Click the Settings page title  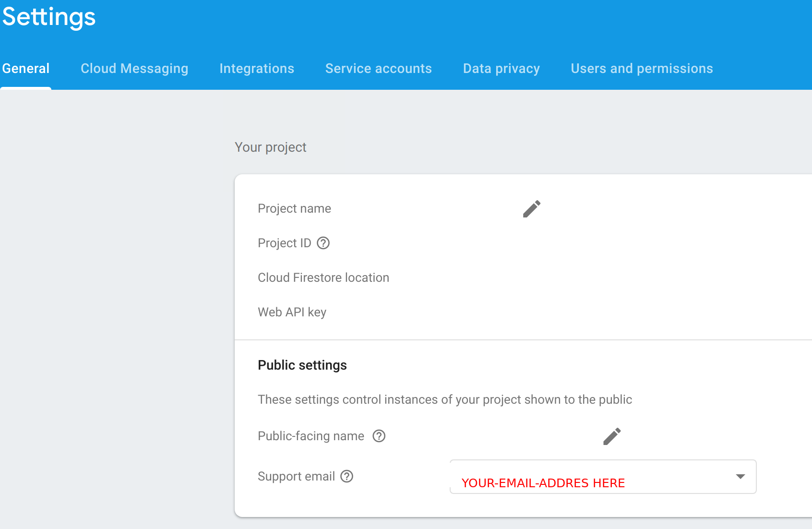[x=49, y=17]
